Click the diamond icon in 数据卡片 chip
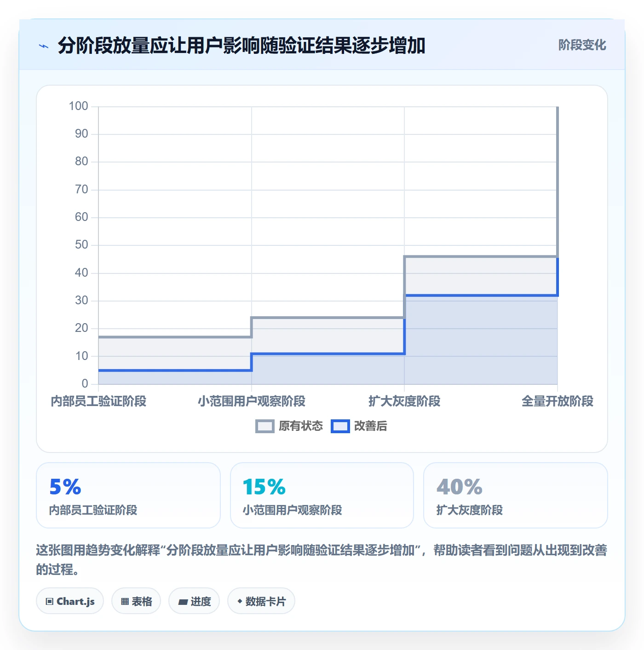Image resolution: width=644 pixels, height=650 pixels. [240, 601]
